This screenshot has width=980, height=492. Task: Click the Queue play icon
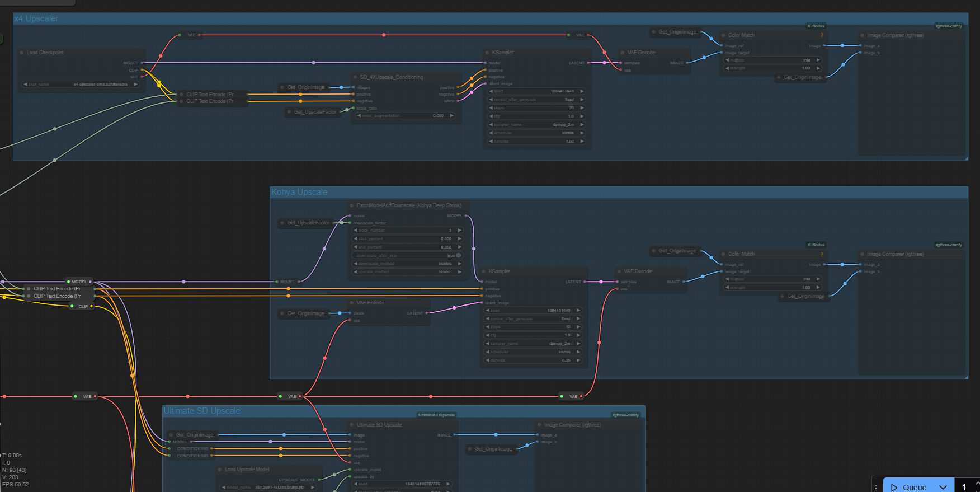click(x=894, y=487)
